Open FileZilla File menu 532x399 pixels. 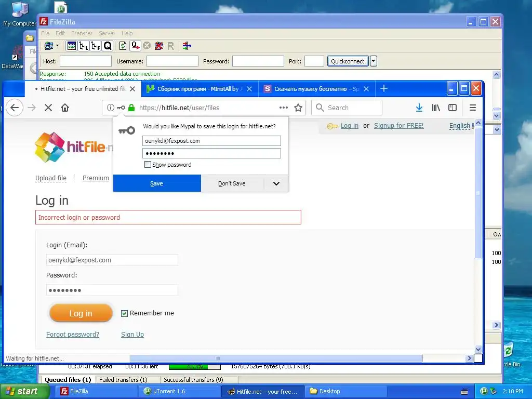click(x=45, y=33)
